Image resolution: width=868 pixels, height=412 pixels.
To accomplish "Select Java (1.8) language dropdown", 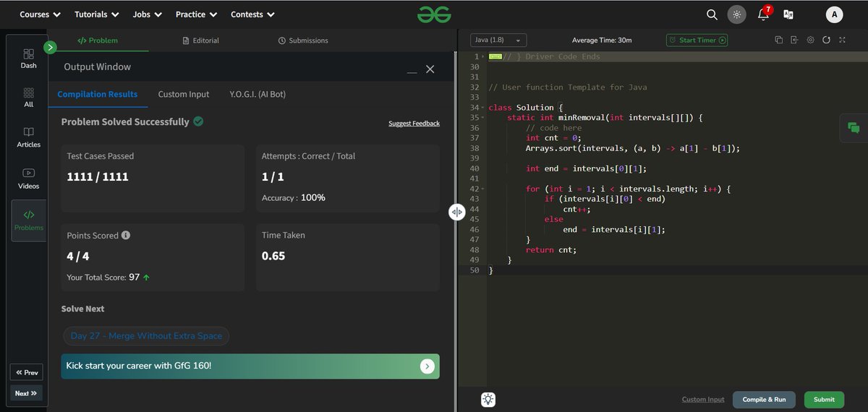I will click(x=499, y=40).
